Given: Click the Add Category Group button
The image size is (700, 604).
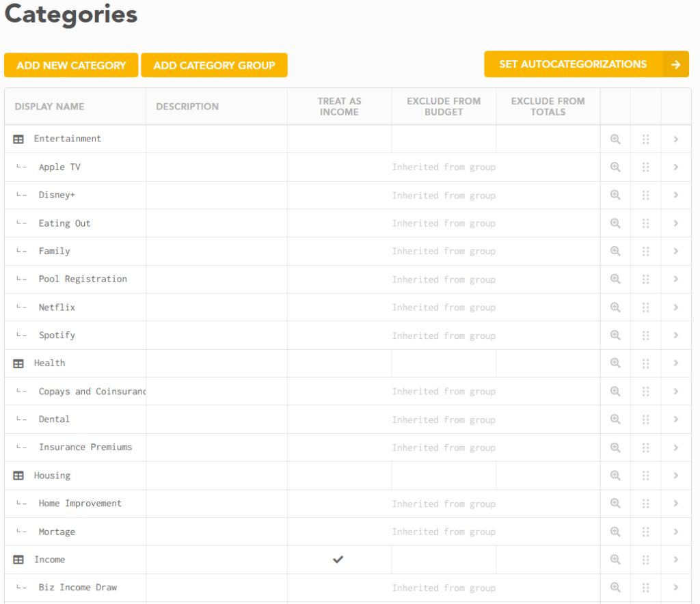Looking at the screenshot, I should (214, 65).
